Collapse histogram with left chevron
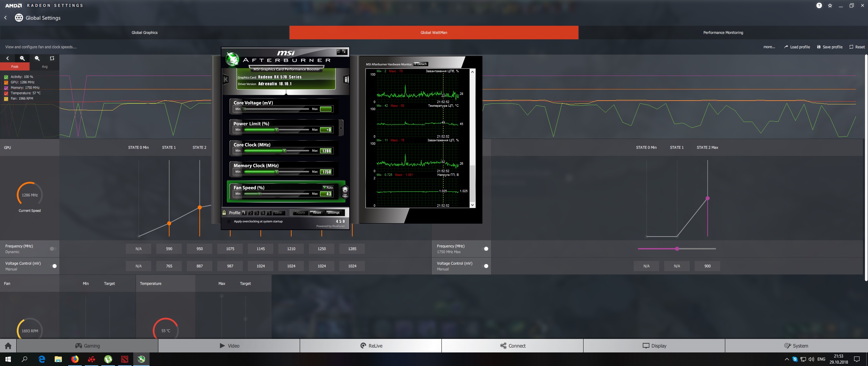Image resolution: width=868 pixels, height=366 pixels. (x=7, y=58)
